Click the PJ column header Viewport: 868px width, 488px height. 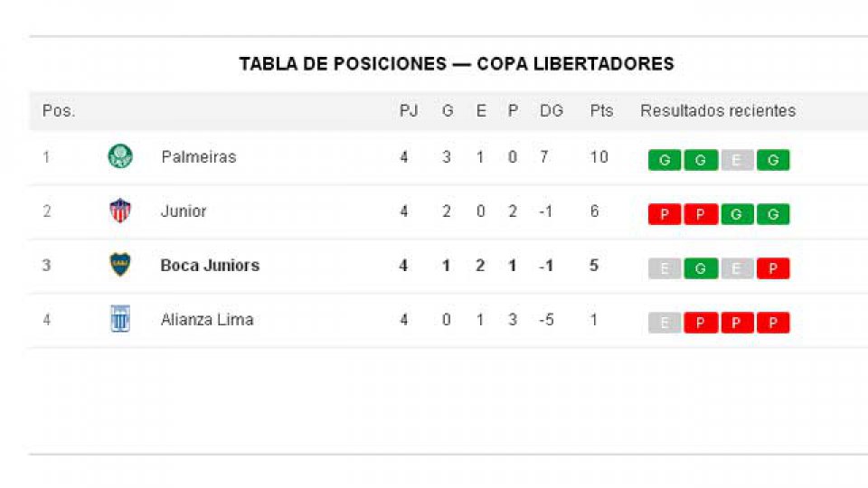409,111
